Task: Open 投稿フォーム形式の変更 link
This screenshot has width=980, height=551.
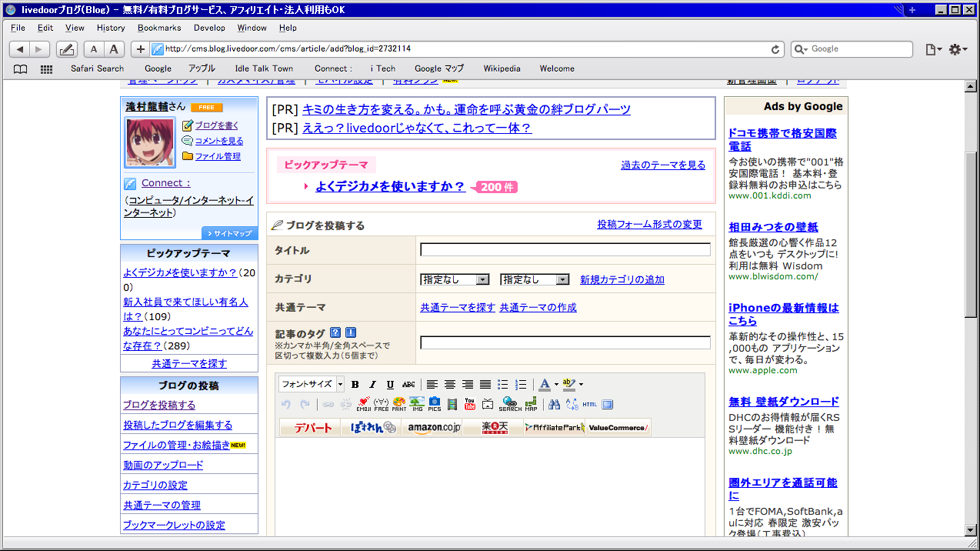Action: click(x=650, y=225)
